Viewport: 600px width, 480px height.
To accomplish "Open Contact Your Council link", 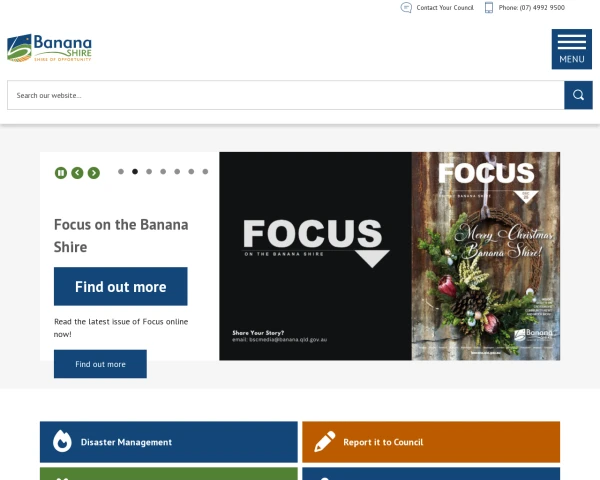I will coord(445,8).
